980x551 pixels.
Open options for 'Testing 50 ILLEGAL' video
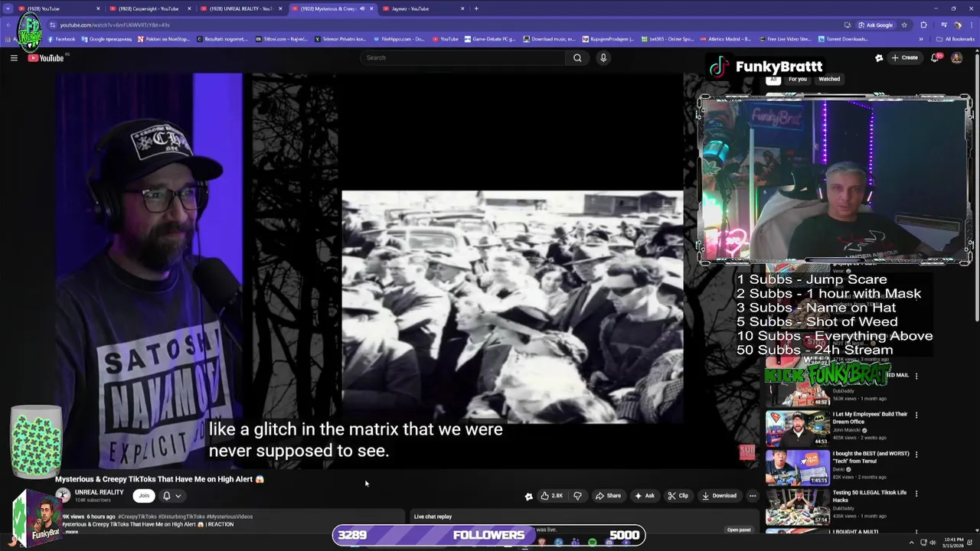point(916,493)
